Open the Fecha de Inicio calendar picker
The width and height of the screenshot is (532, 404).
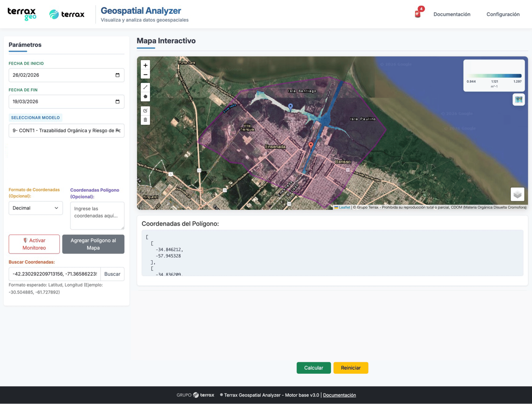point(117,75)
